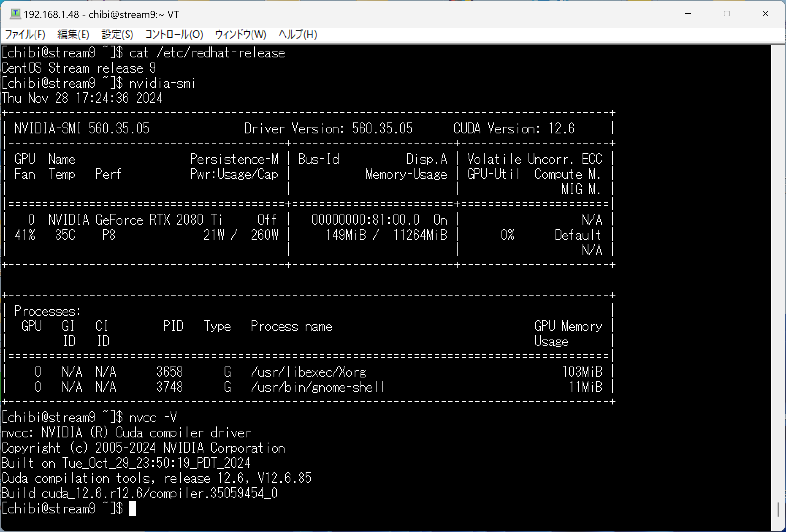
Task: Click the vertical scrollbar thumb at bottom
Action: point(778,509)
